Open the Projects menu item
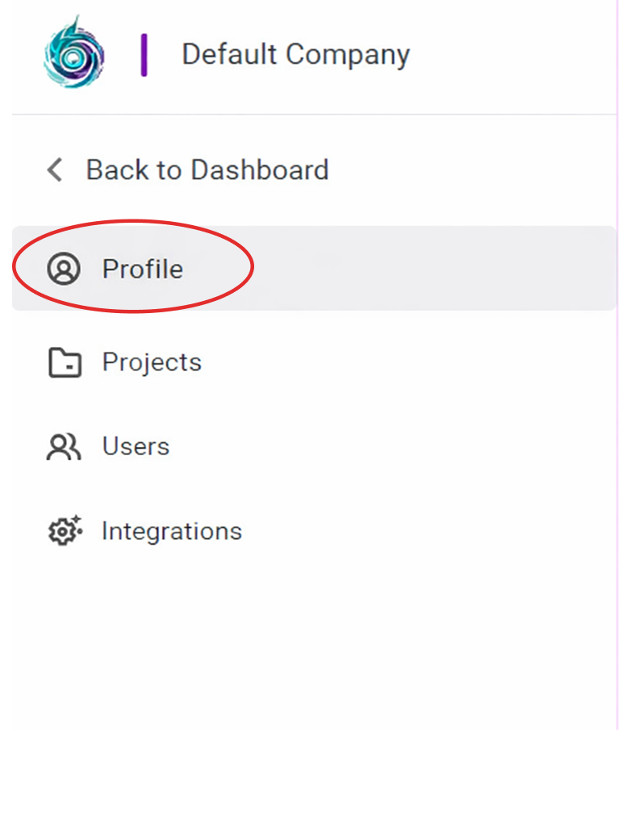Viewport: 631px width, 840px height. coord(152,362)
